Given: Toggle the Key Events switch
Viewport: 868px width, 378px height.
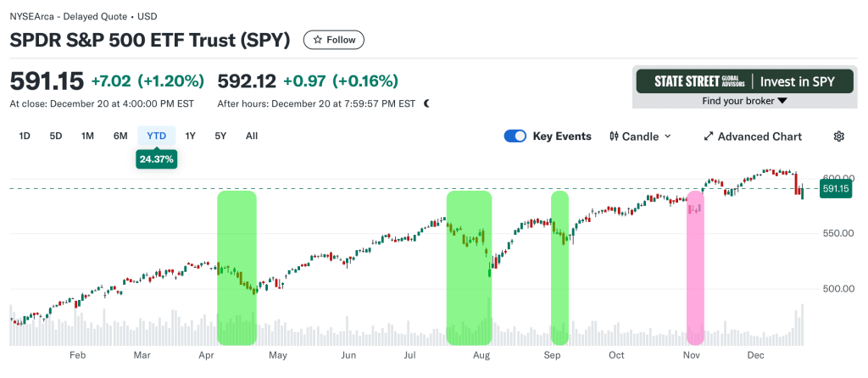Looking at the screenshot, I should pyautogui.click(x=515, y=136).
